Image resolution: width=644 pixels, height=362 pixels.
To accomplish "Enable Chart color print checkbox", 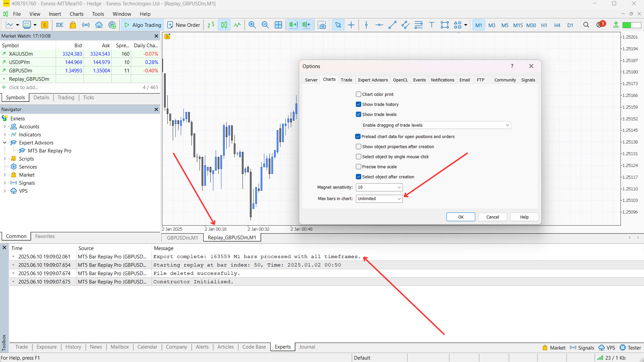I will pyautogui.click(x=359, y=95).
